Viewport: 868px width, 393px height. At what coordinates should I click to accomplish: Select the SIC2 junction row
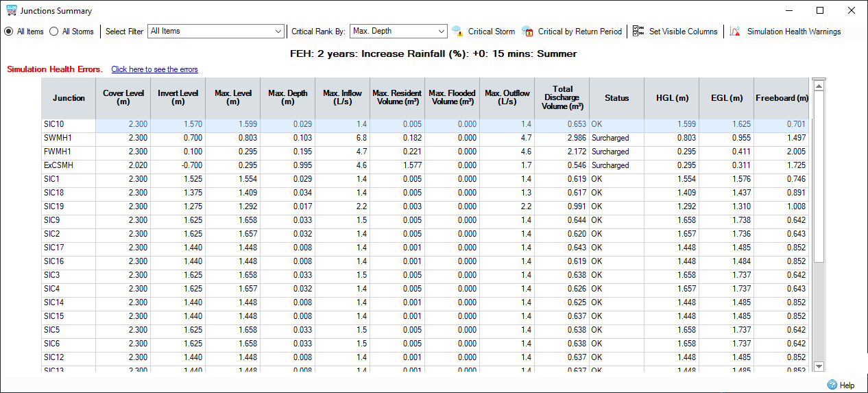pyautogui.click(x=425, y=234)
